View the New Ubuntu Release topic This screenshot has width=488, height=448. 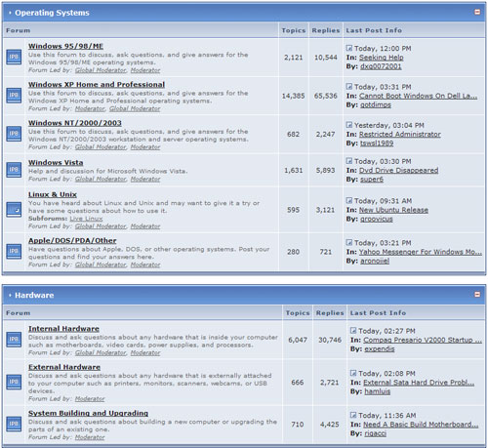(x=393, y=210)
